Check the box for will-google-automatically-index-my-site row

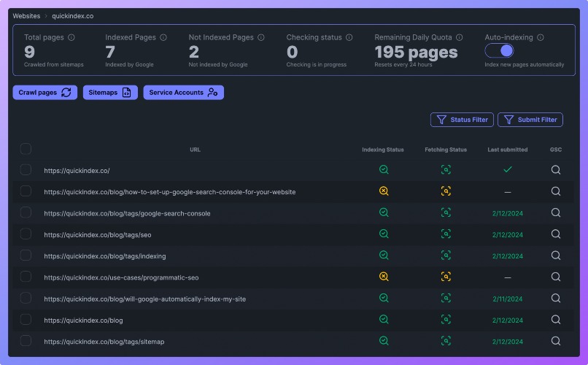pyautogui.click(x=26, y=298)
